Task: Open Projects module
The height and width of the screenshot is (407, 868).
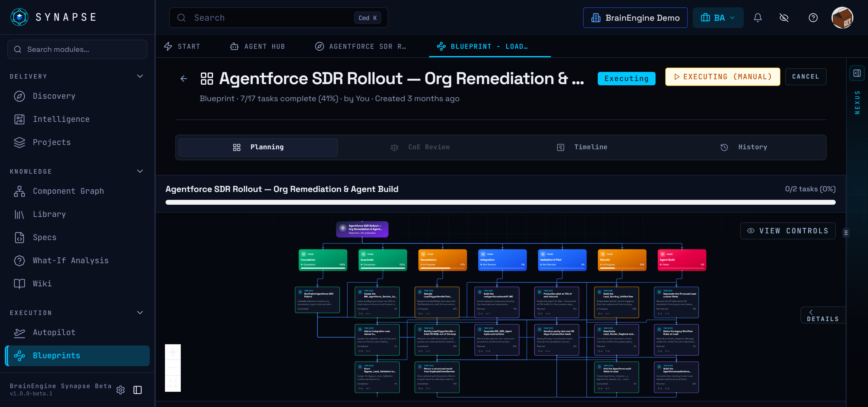Action: click(x=77, y=142)
